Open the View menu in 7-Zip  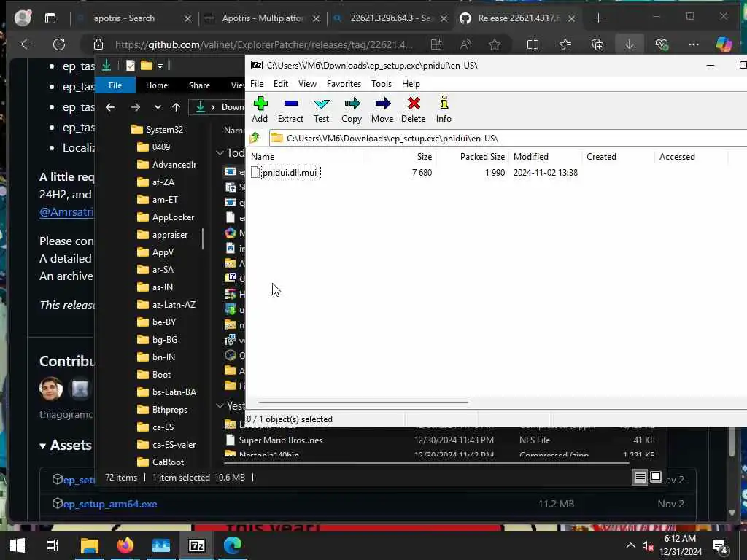coord(307,84)
